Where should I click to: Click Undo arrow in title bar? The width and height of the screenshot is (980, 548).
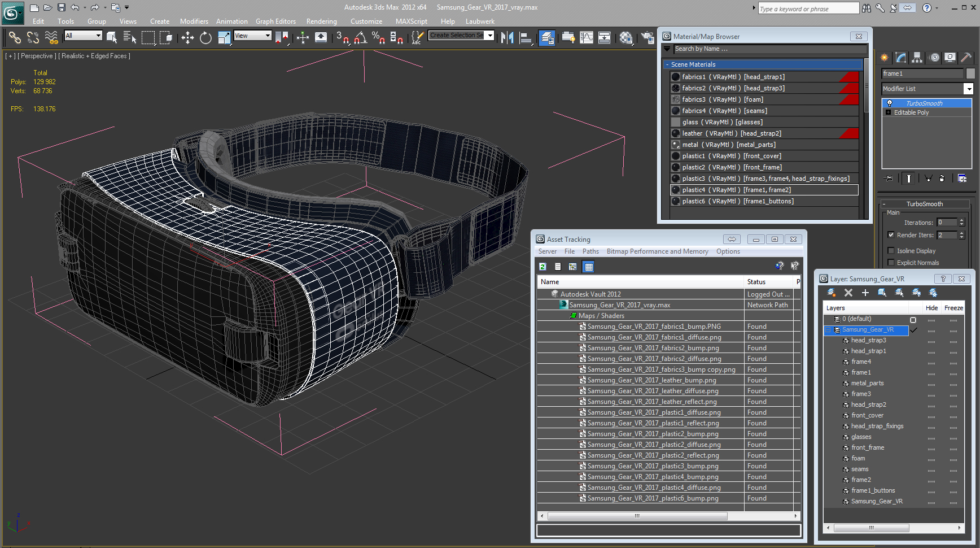click(75, 8)
